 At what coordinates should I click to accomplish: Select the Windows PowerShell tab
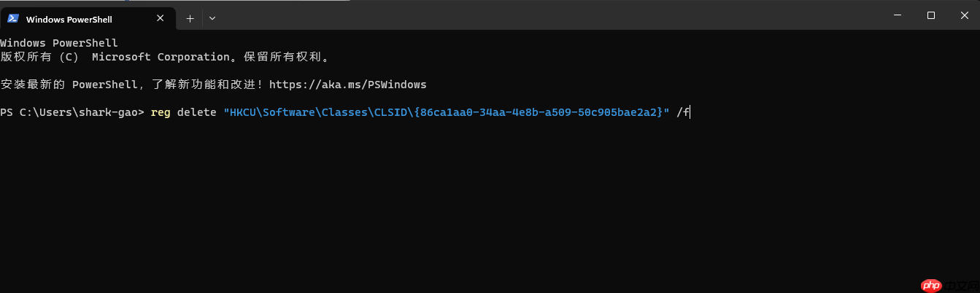[x=89, y=18]
